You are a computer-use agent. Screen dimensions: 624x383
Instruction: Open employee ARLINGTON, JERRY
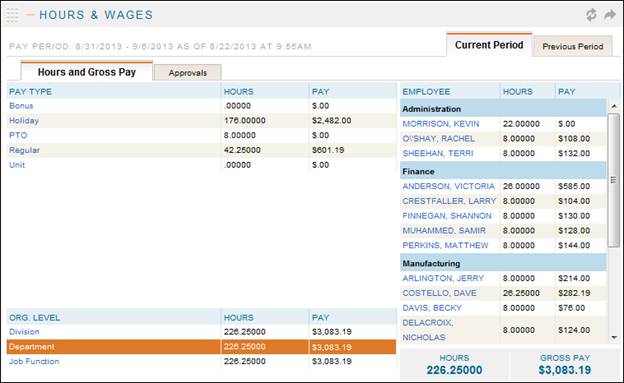[443, 278]
